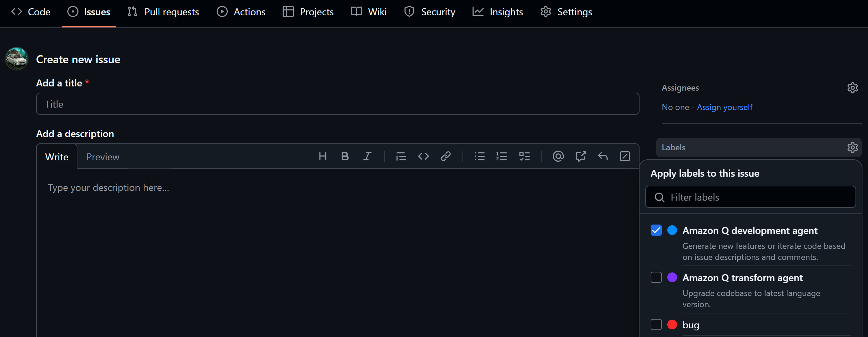
Task: Mention a user with the @ icon
Action: pyautogui.click(x=558, y=156)
